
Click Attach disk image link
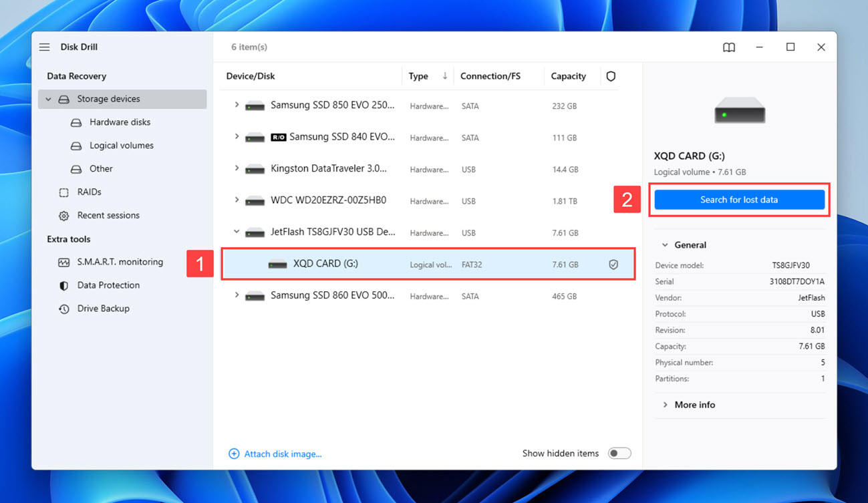pos(282,454)
